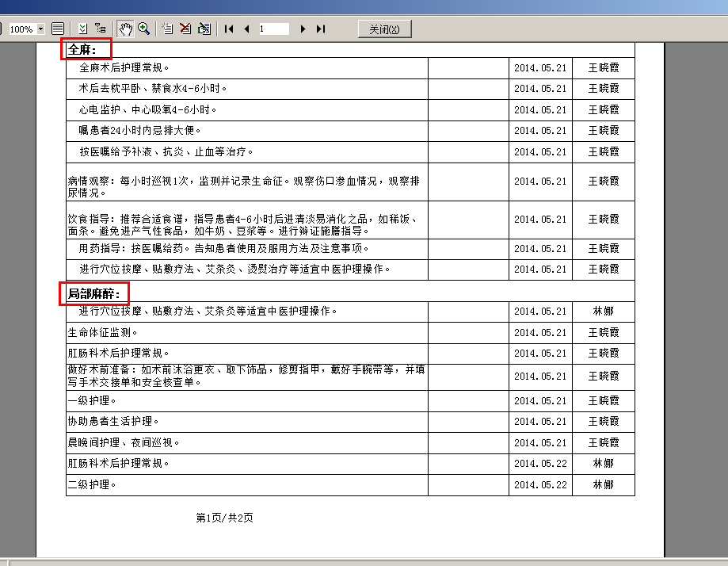Click the tree structure view icon

(x=101, y=29)
